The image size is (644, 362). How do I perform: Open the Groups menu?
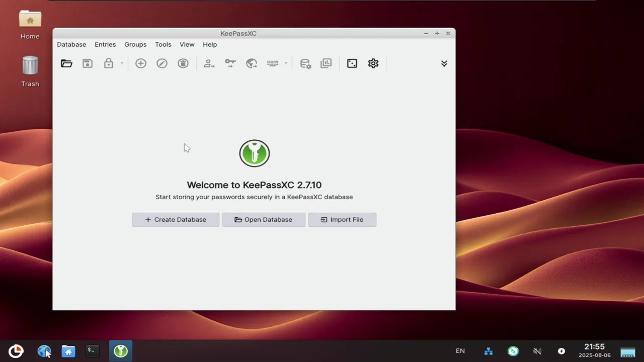point(135,44)
